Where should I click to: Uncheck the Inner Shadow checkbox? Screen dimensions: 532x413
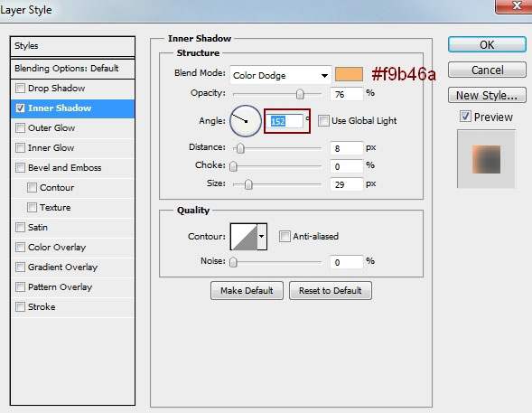coord(20,108)
